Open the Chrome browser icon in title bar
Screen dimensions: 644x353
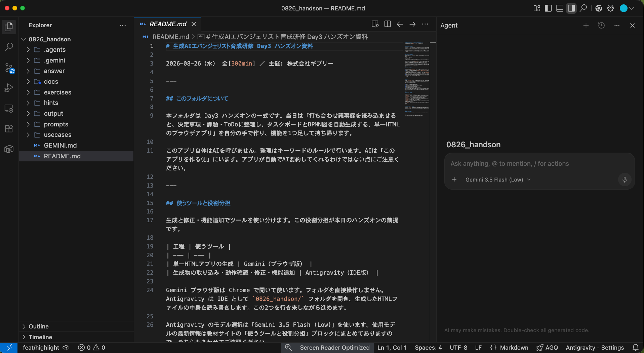599,8
